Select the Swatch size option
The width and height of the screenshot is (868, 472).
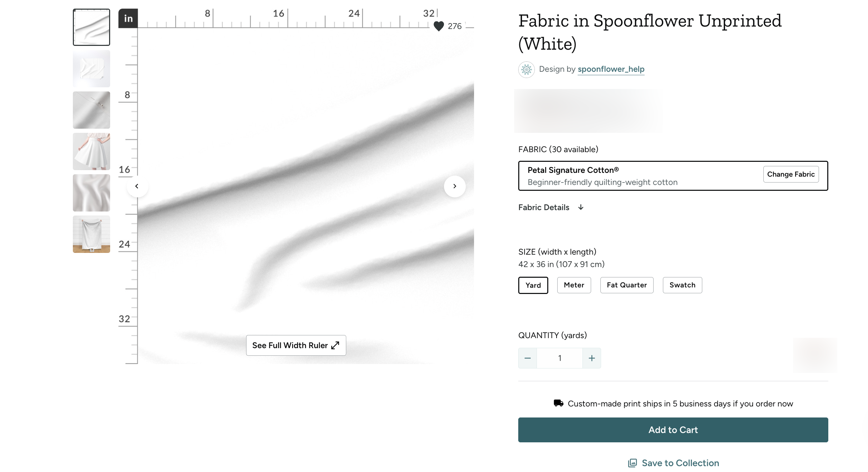point(682,285)
